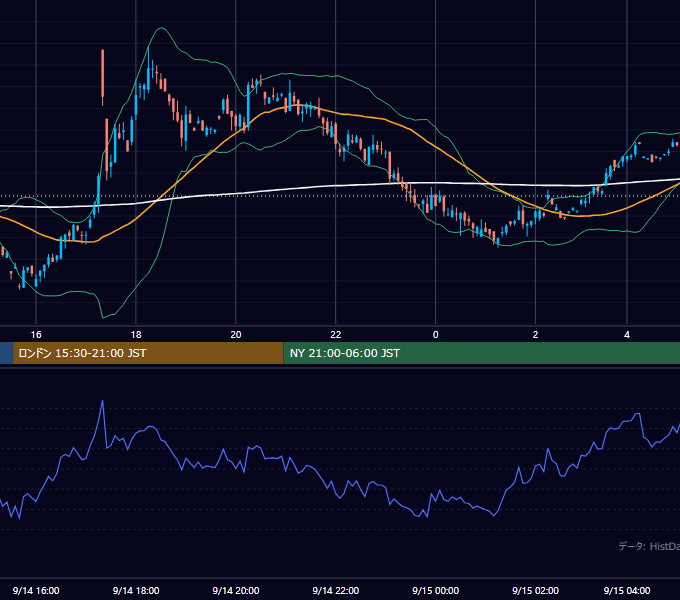Click the 9/14 16:00 date label
Screen dimensions: 680x600
36,590
